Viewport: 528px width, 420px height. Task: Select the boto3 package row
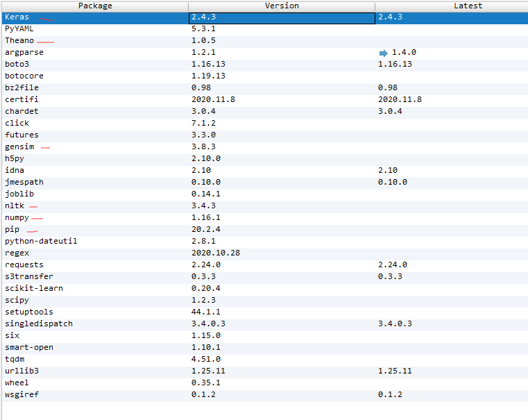(264, 65)
